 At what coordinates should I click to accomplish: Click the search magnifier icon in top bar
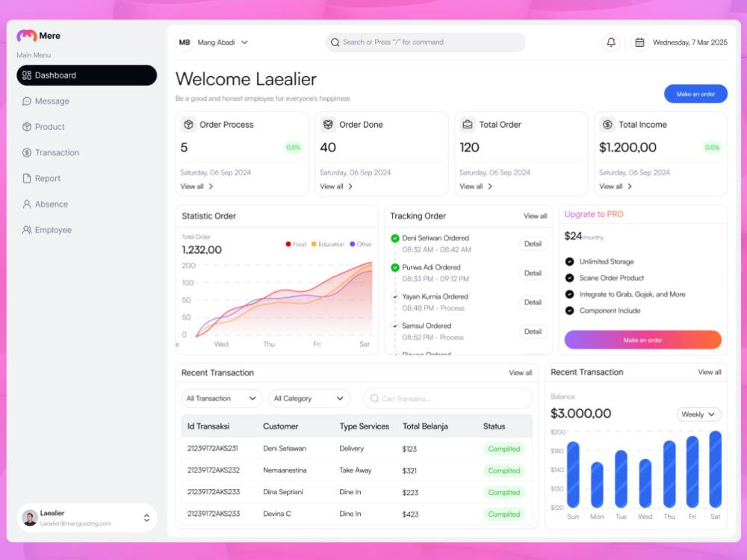click(335, 43)
